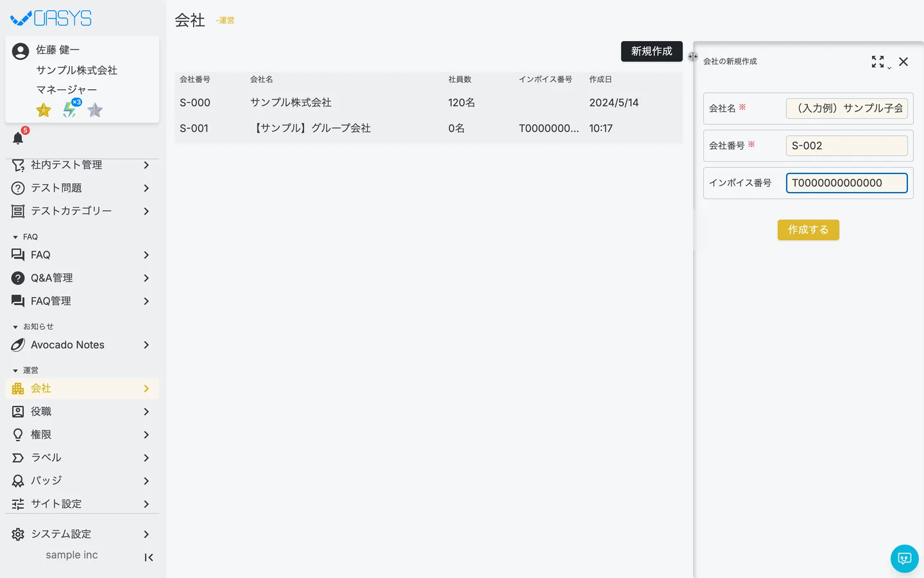The height and width of the screenshot is (578, 924).
Task: Open the FAQ menu item
Action: 82,255
